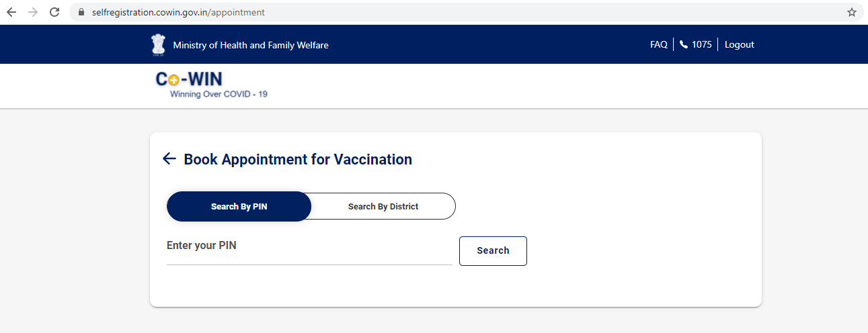
Task: Log out using the Logout link
Action: pos(739,44)
